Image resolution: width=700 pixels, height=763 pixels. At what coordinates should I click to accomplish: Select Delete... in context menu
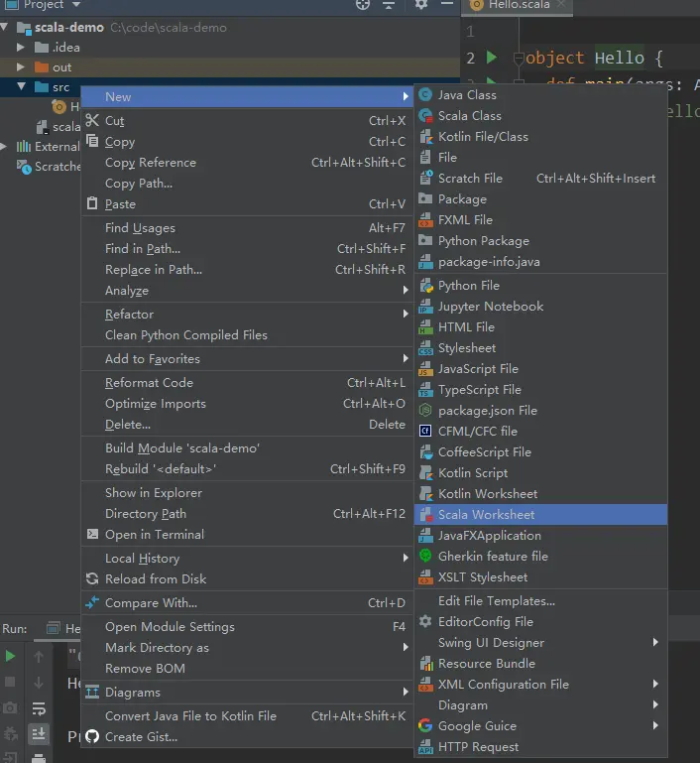247,425
